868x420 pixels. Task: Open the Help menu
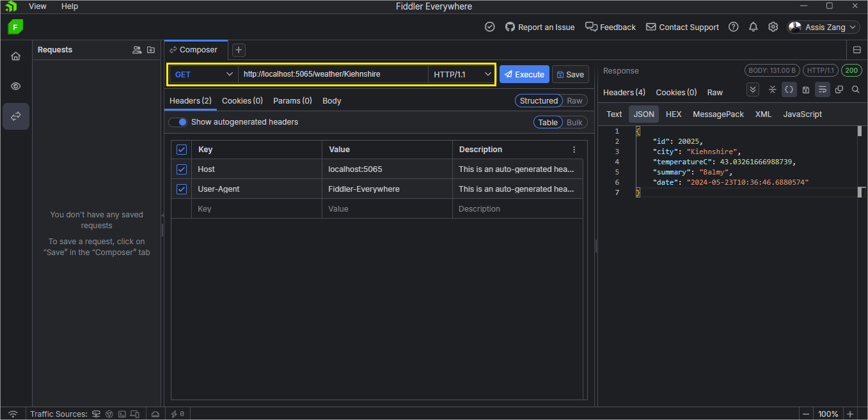point(70,6)
